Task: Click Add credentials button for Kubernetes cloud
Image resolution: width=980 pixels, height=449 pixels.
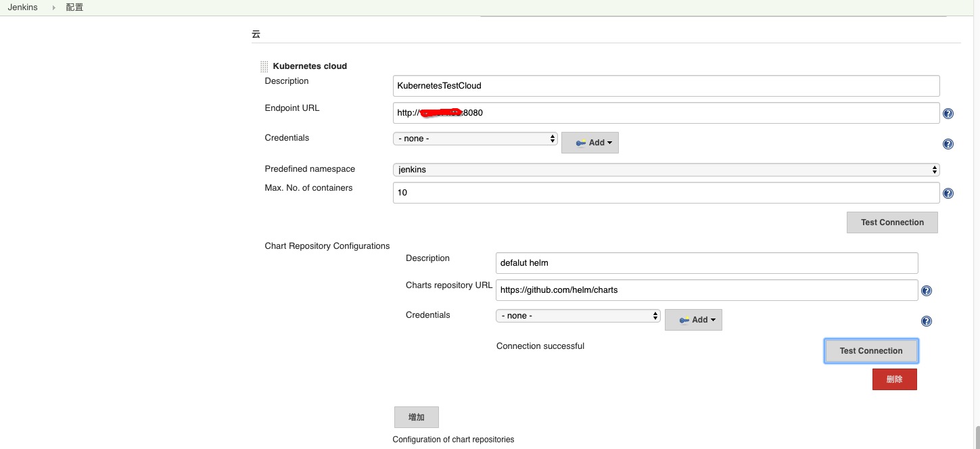Action: coord(590,143)
